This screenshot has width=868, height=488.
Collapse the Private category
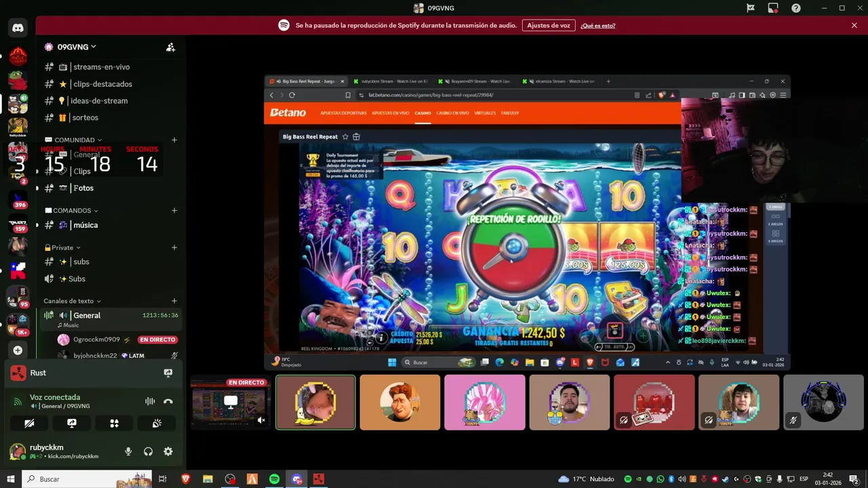pos(62,247)
